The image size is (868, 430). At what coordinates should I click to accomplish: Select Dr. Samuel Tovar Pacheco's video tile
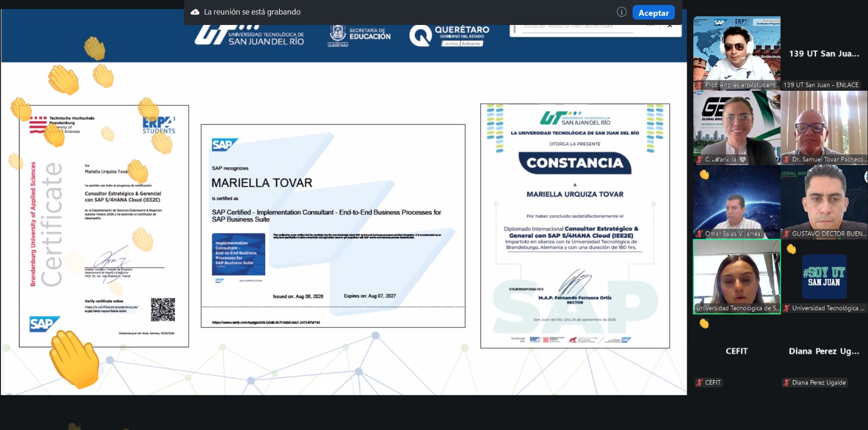(824, 127)
